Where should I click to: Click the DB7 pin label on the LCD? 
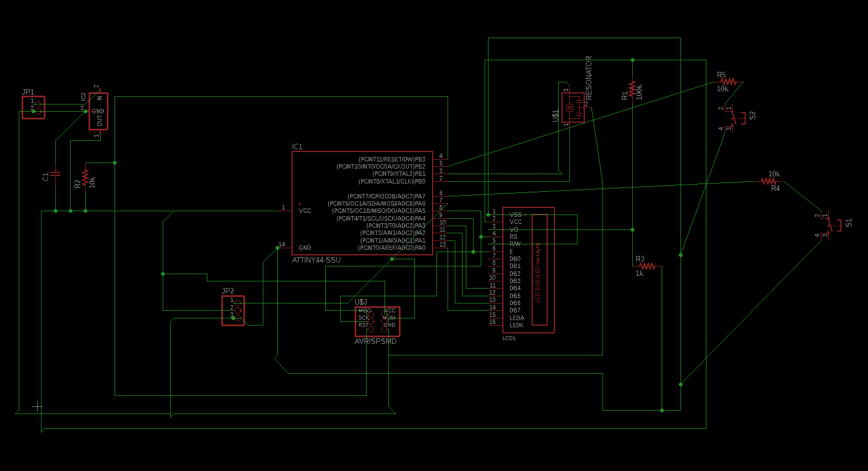(515, 310)
